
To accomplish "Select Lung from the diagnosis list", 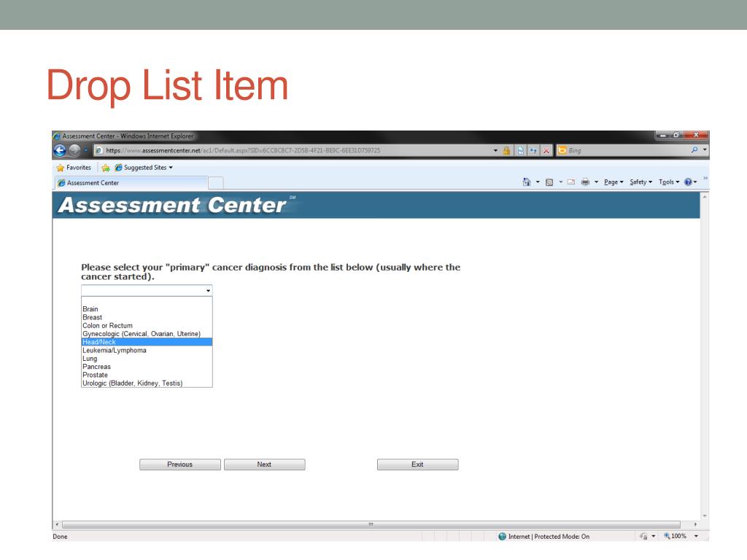I will point(147,359).
